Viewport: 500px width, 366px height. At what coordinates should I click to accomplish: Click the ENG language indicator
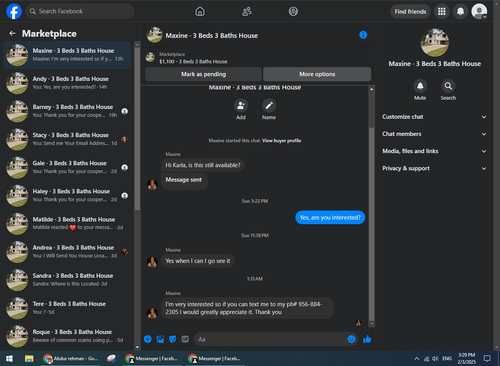[447, 359]
